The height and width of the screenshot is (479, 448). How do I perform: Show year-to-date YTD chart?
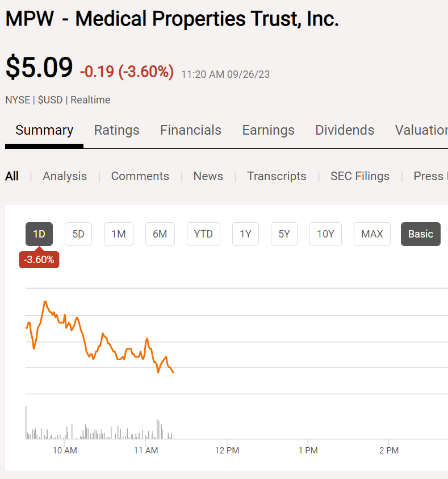point(203,234)
